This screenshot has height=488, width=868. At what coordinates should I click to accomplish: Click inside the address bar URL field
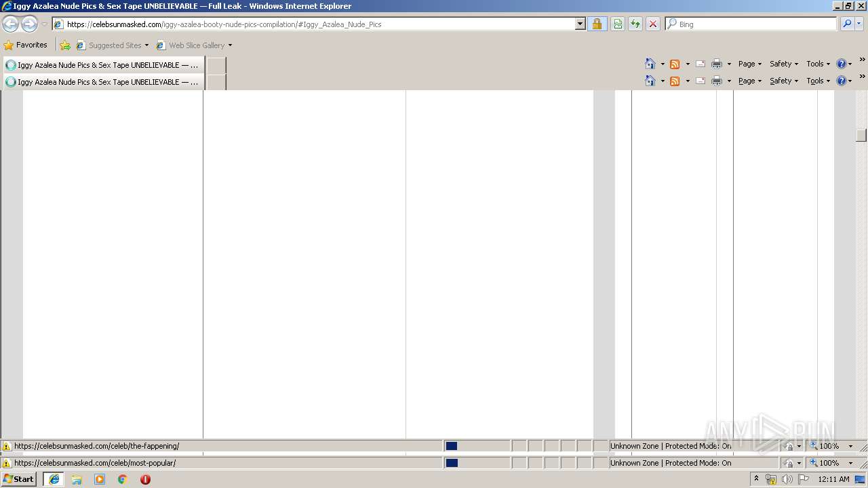click(319, 24)
